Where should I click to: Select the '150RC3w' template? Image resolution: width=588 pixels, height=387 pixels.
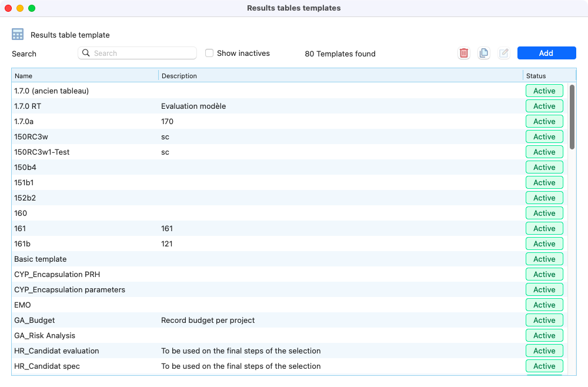coord(289,137)
